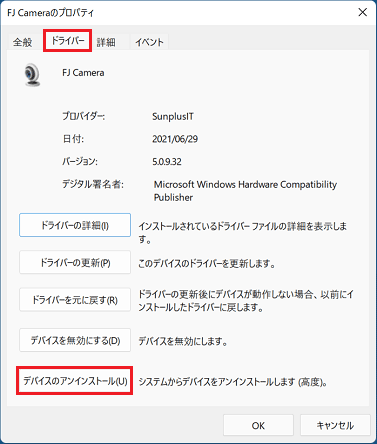Open the 詳細 tab

pos(106,42)
